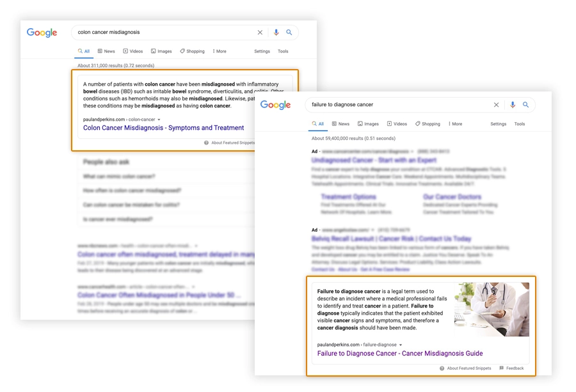
Task: Click 'About Featured Snippets' in the failure to diagnose window
Action: pyautogui.click(x=465, y=368)
